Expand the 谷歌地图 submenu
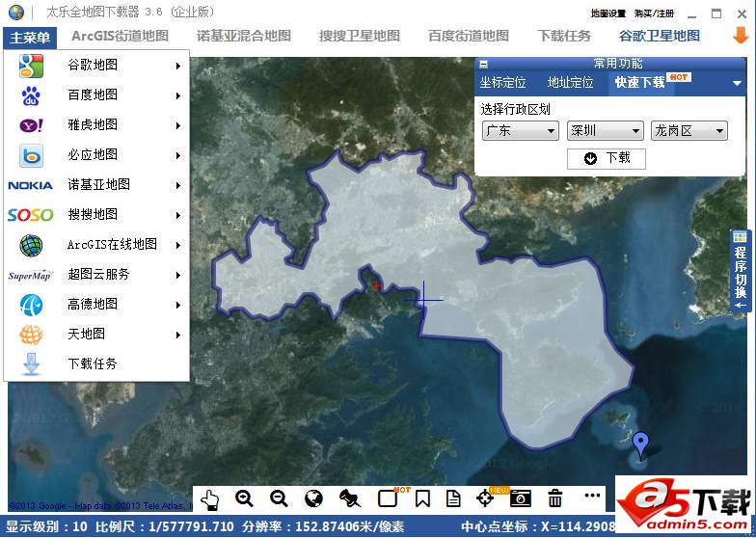Screen dimensions: 756x538 tap(96, 66)
